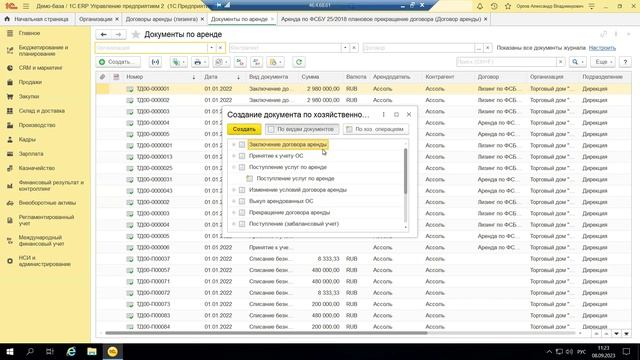Open Закупки shopping cart section
Viewport: 640px width, 360px height.
(x=29, y=96)
